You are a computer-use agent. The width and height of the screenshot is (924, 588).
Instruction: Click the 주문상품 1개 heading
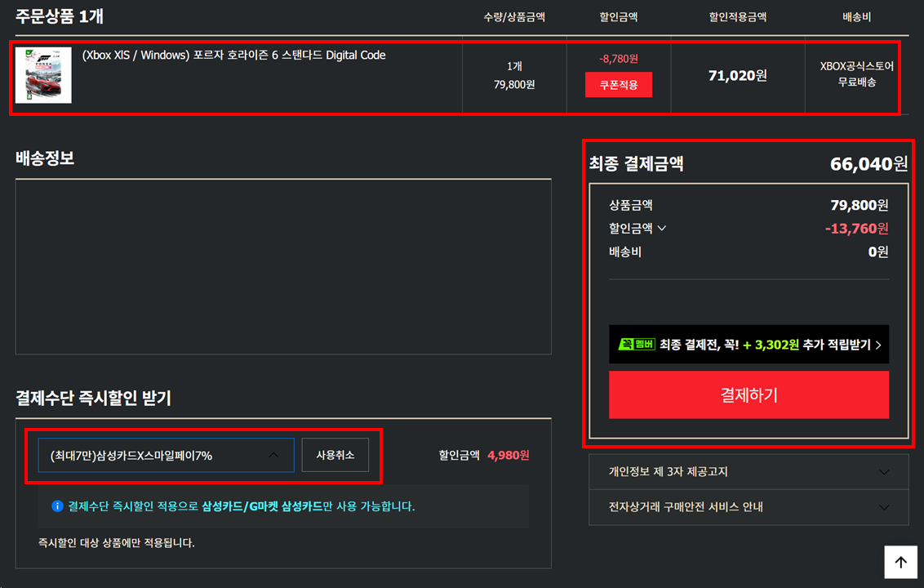tap(60, 16)
